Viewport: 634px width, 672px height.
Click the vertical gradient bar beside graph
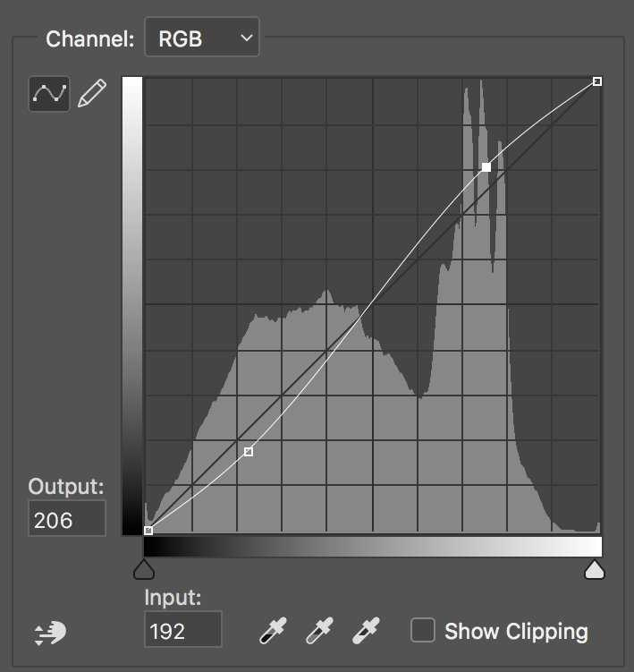point(132,306)
